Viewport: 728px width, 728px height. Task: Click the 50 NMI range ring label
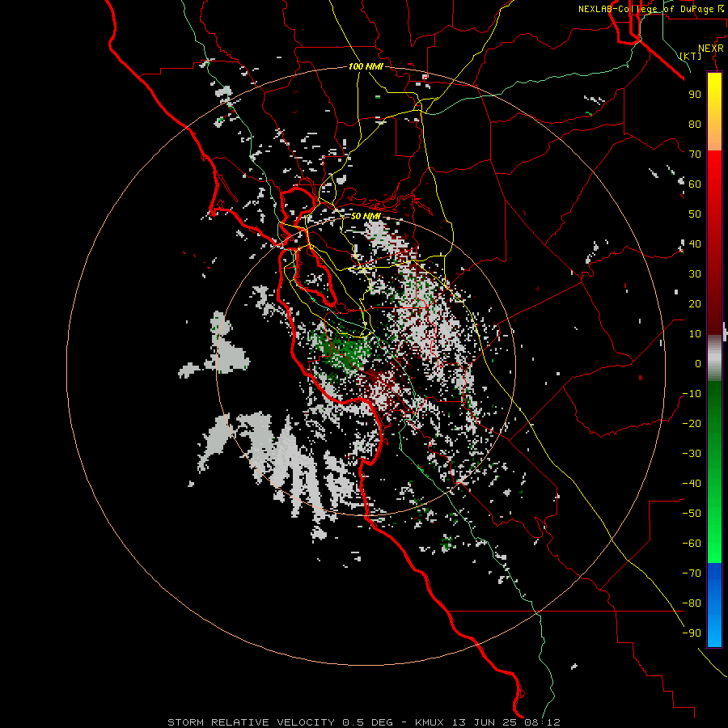366,216
